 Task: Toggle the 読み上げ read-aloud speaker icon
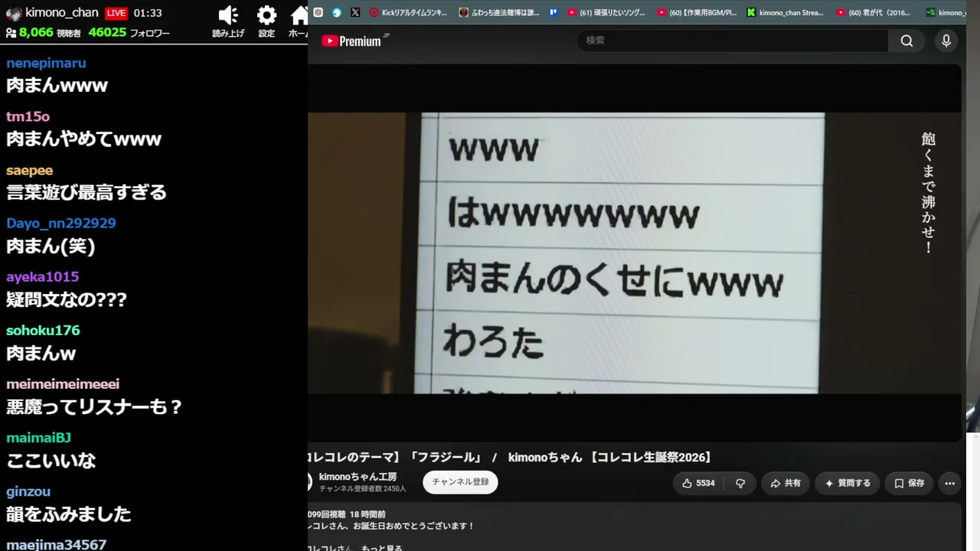(x=228, y=15)
